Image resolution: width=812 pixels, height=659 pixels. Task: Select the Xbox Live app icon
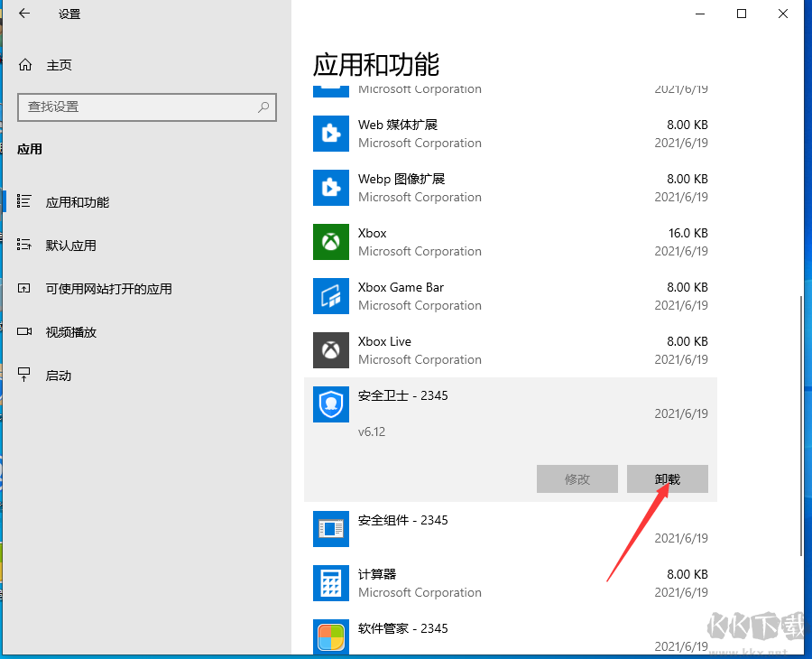click(330, 350)
